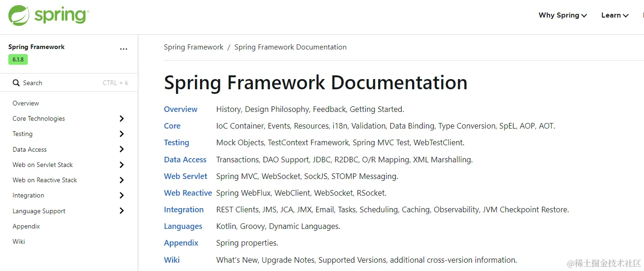Expand Web on Reactive Stack chevron
The height and width of the screenshot is (271, 644).
pos(122,180)
